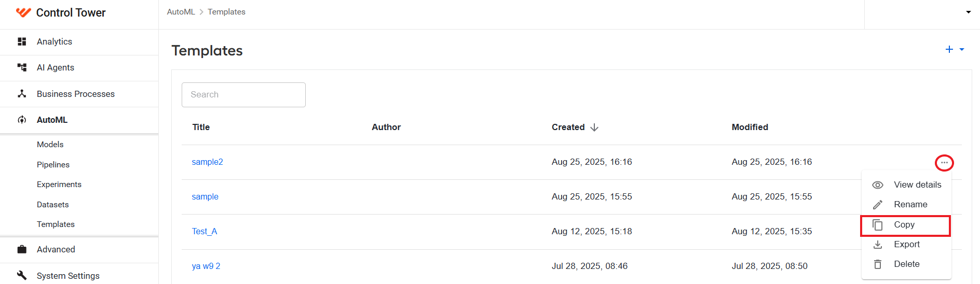Image resolution: width=980 pixels, height=284 pixels.
Task: Click the plus icon to add template
Action: point(949,49)
